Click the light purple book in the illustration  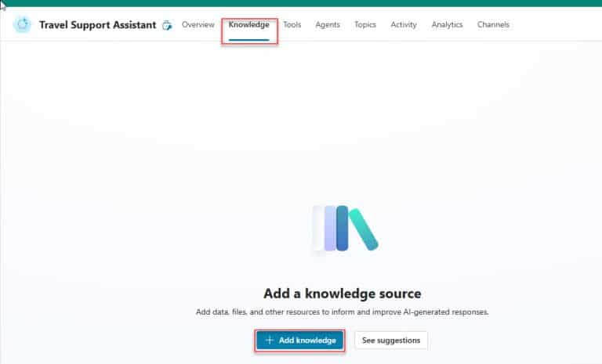(330, 228)
